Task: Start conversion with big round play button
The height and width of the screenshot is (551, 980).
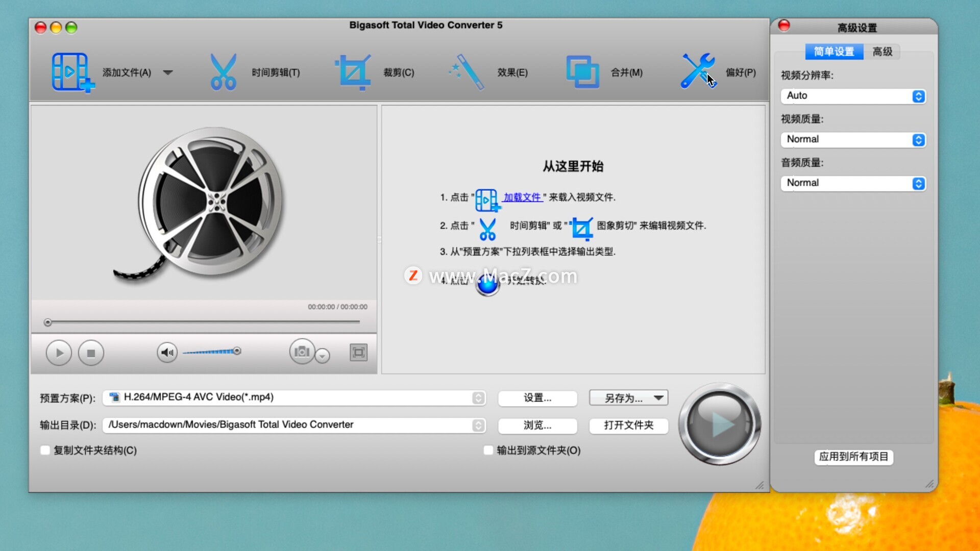Action: [x=719, y=424]
